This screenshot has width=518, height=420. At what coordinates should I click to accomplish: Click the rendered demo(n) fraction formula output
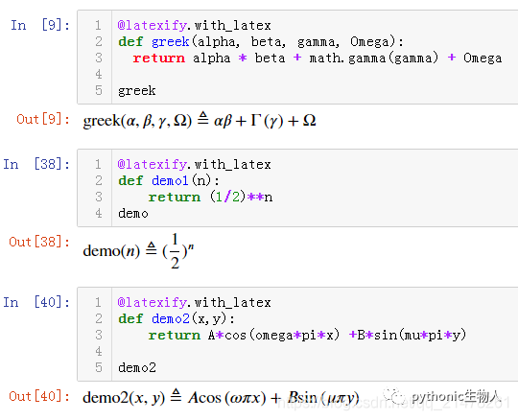[138, 251]
